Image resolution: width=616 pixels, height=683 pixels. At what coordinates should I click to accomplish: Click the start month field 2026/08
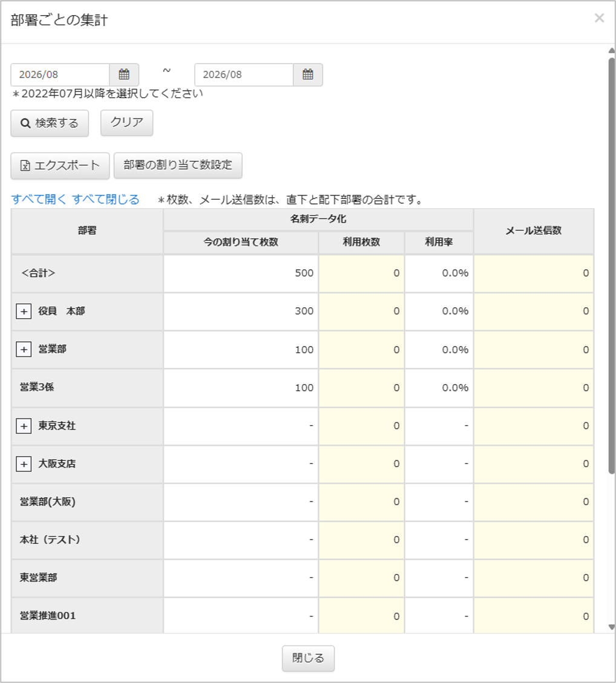(x=60, y=74)
